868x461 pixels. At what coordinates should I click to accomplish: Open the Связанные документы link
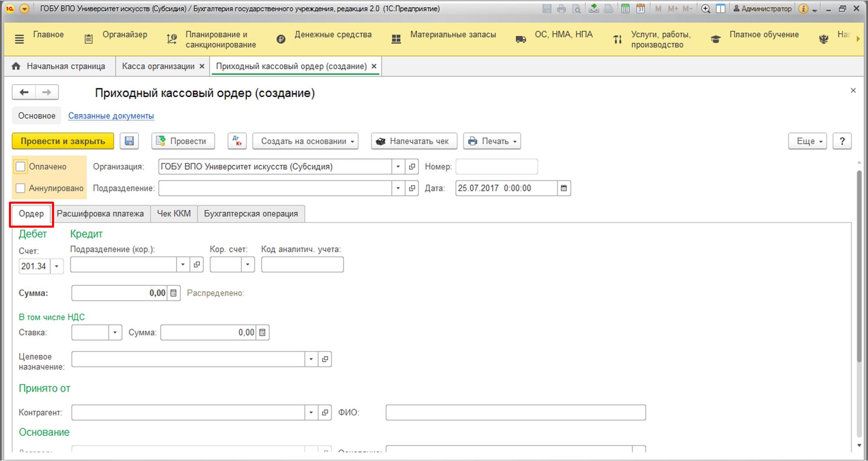pyautogui.click(x=111, y=116)
